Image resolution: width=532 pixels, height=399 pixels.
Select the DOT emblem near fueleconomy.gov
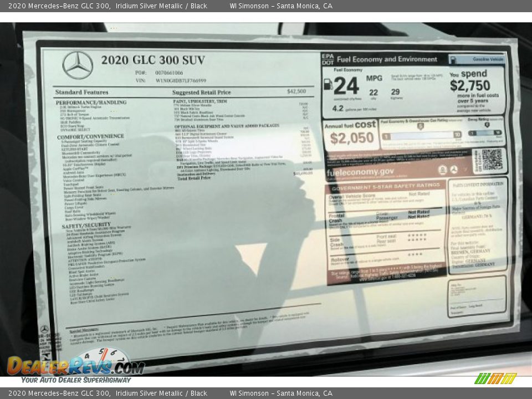[x=454, y=170]
